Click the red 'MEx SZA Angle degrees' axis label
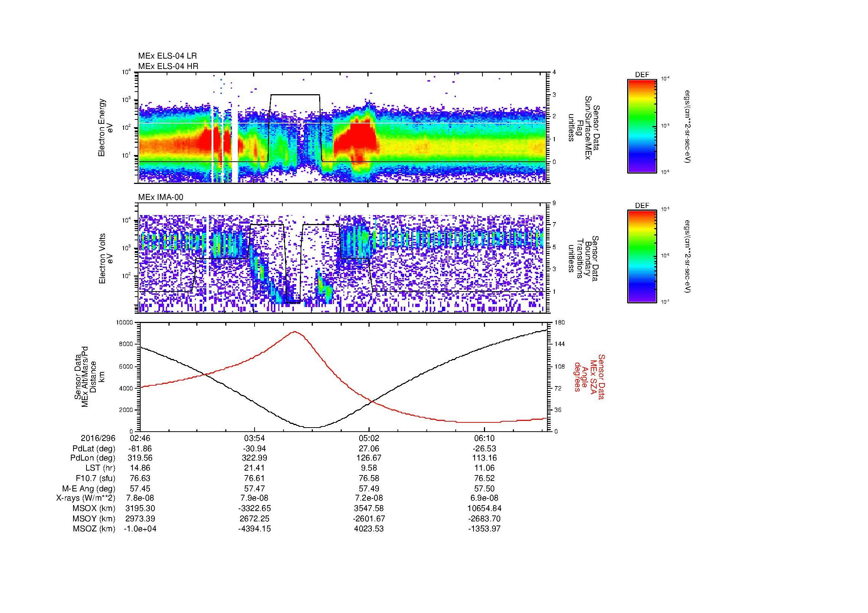The image size is (868, 613). click(589, 377)
